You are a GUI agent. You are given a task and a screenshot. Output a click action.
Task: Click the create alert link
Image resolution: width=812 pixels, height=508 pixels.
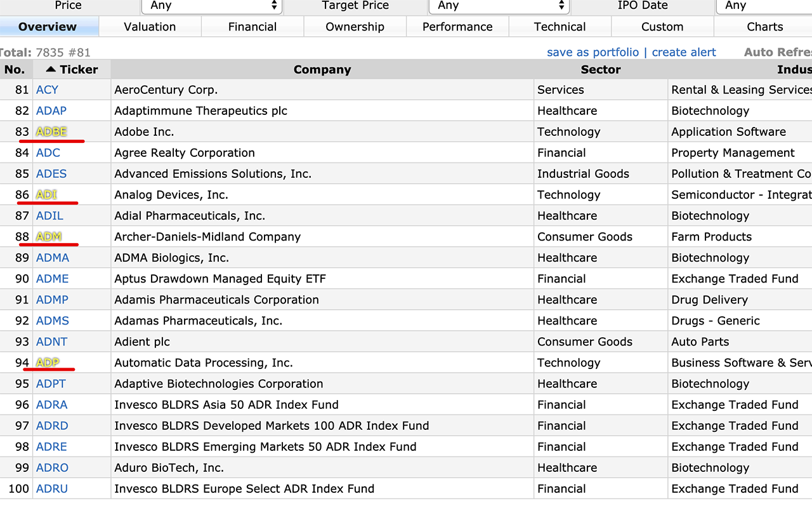[684, 52]
